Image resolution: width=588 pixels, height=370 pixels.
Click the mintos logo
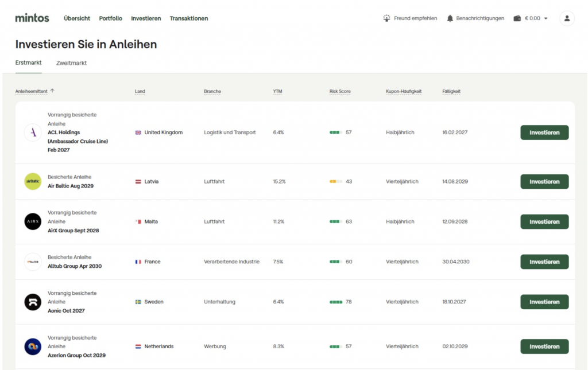32,18
